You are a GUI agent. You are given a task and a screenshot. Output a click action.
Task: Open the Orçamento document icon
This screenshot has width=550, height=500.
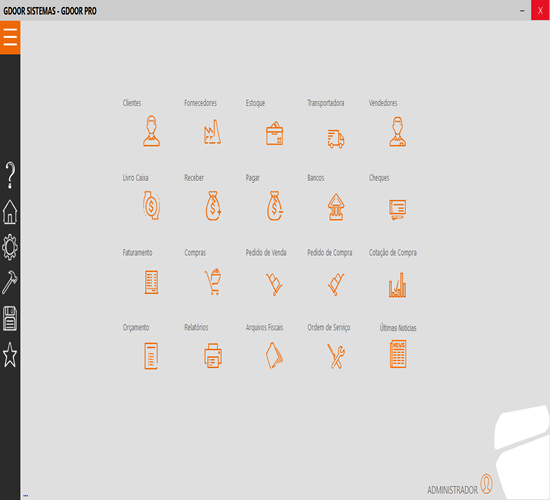pyautogui.click(x=151, y=356)
